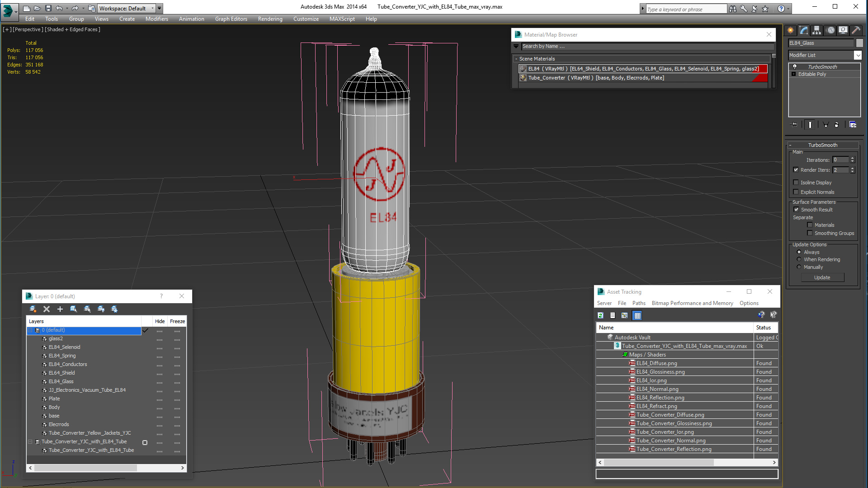The width and height of the screenshot is (868, 488).
Task: Click Refresh icon in Asset Tracking toolbar
Action: (x=600, y=315)
